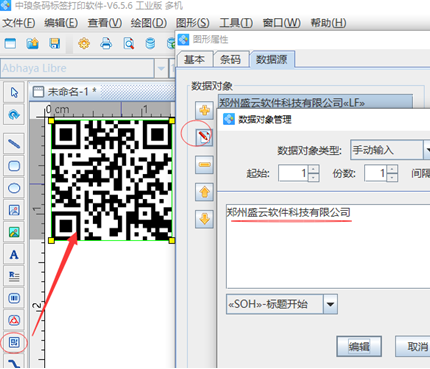Open the document settings gear icon
Viewport: 430px width, 369px height.
coord(84,44)
